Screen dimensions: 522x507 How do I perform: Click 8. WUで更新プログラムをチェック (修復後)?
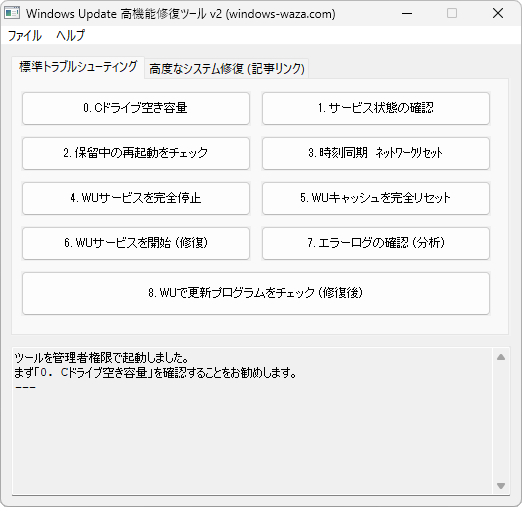tap(256, 293)
